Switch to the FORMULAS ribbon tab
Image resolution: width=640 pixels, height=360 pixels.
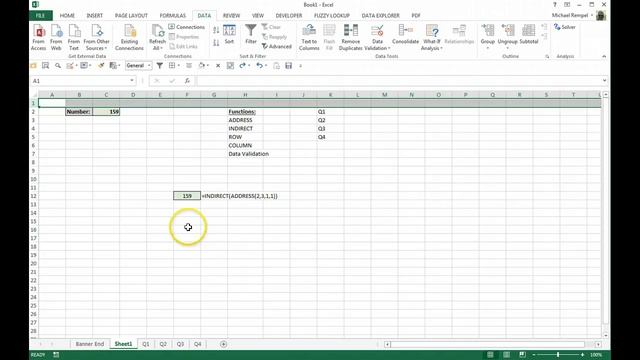172,16
